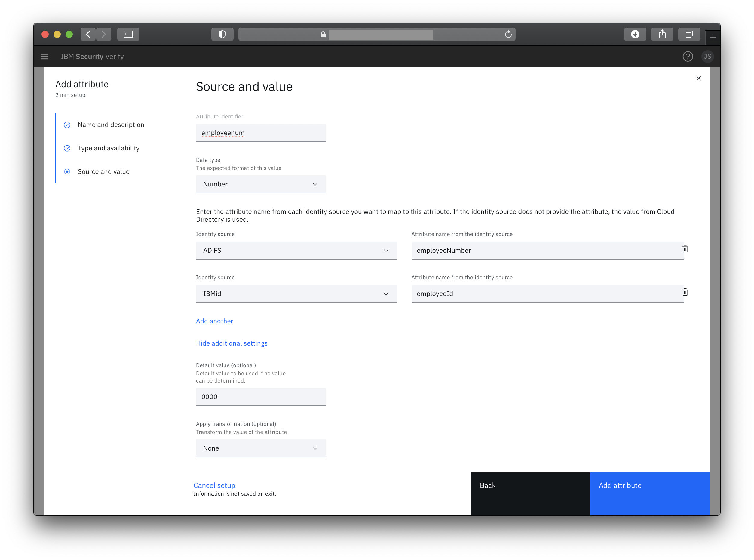Delete the AD FS identity source row
The height and width of the screenshot is (560, 754).
click(685, 249)
